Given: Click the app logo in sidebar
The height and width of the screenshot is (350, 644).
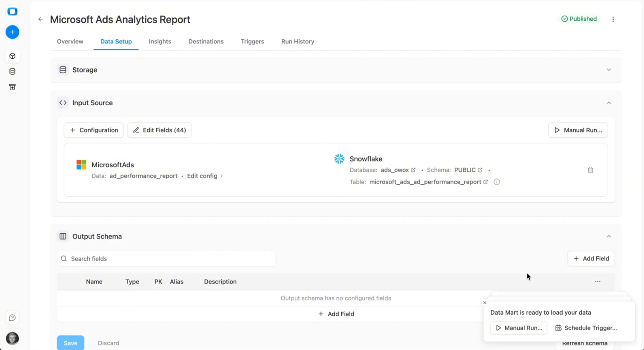Looking at the screenshot, I should [12, 11].
